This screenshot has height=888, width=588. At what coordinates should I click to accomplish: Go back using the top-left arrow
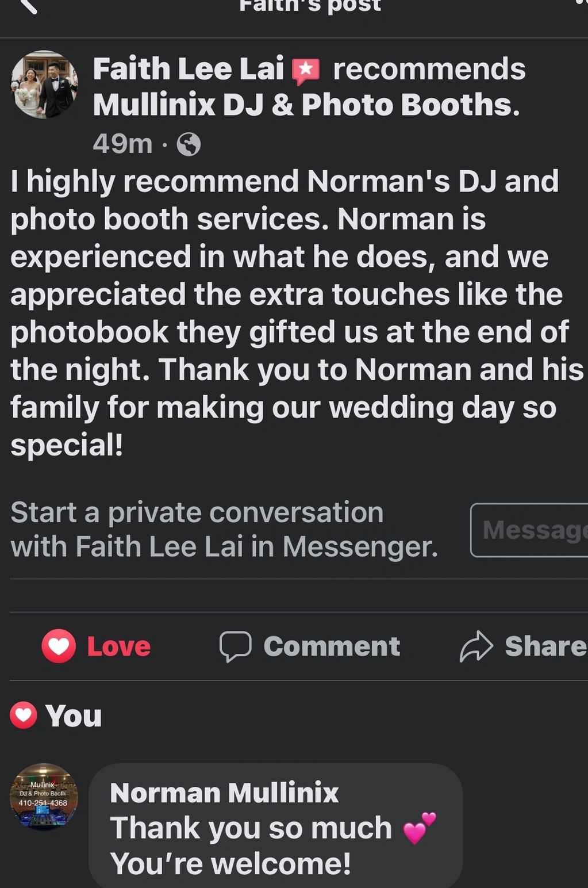28,6
